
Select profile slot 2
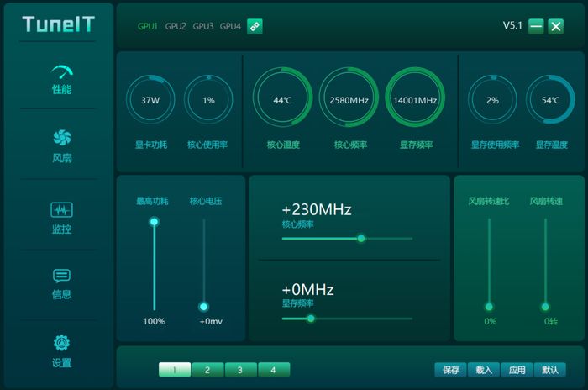(207, 369)
